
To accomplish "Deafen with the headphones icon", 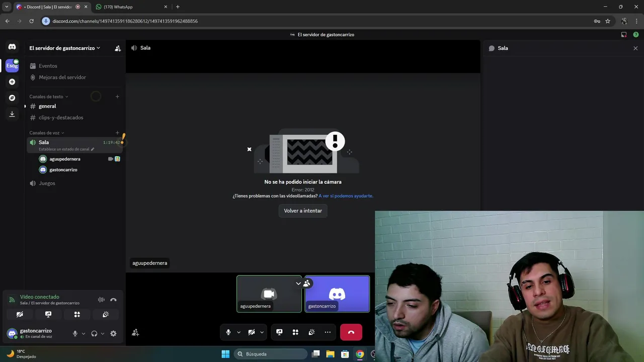I will 94,333.
